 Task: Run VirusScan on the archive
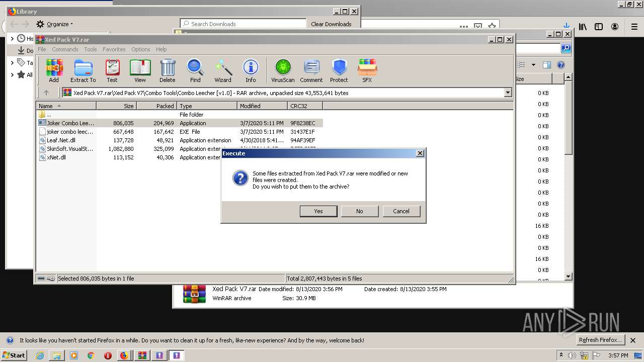tap(283, 71)
